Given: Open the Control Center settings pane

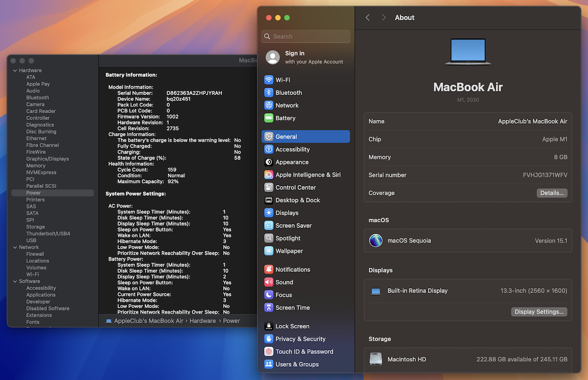Looking at the screenshot, I should [295, 187].
